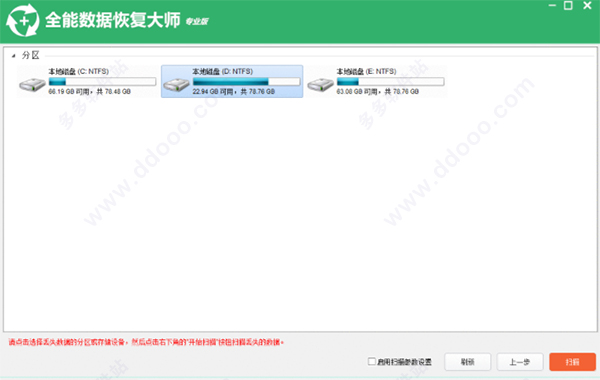
Task: Select the 本地磁盘 (C: NTFS) label
Action: click(78, 71)
